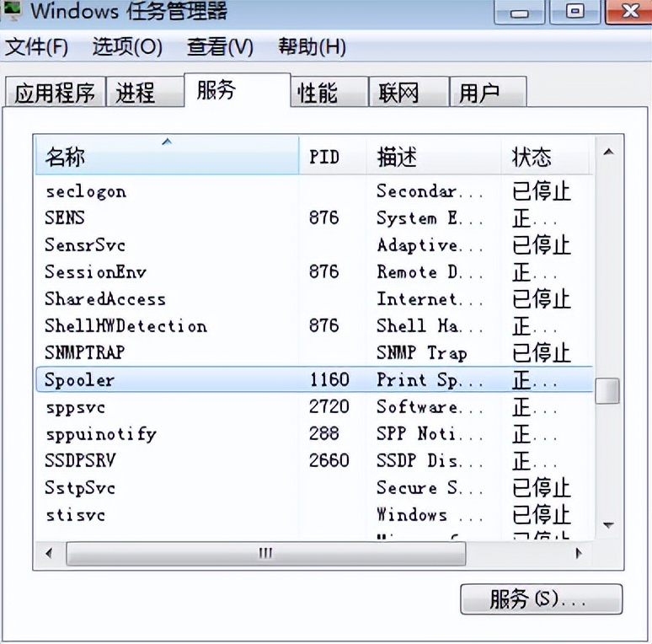Minimize the Task Manager window
The width and height of the screenshot is (652, 644).
click(x=520, y=12)
